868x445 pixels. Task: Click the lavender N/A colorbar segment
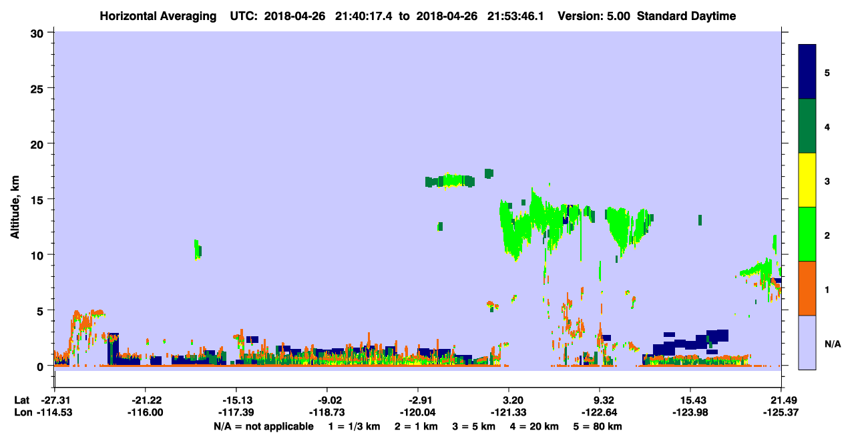807,342
